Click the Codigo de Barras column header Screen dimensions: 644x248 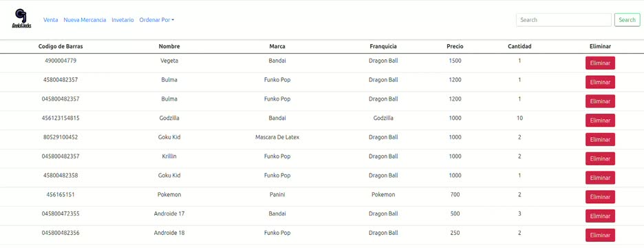(61, 46)
